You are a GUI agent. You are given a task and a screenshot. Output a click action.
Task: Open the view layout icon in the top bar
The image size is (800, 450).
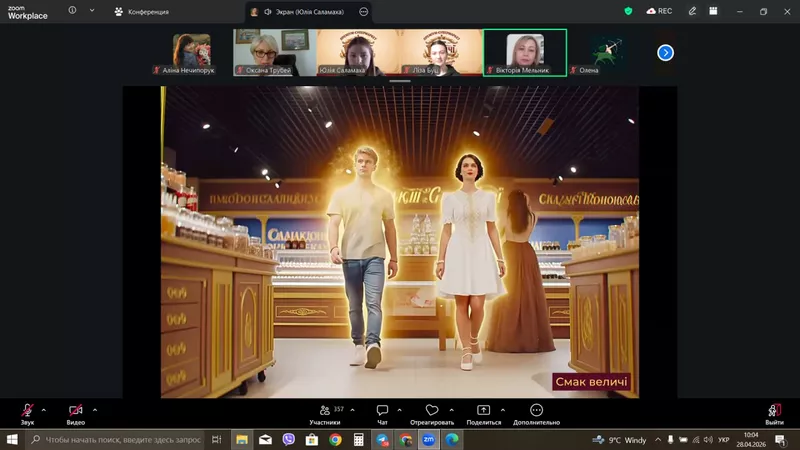point(713,11)
